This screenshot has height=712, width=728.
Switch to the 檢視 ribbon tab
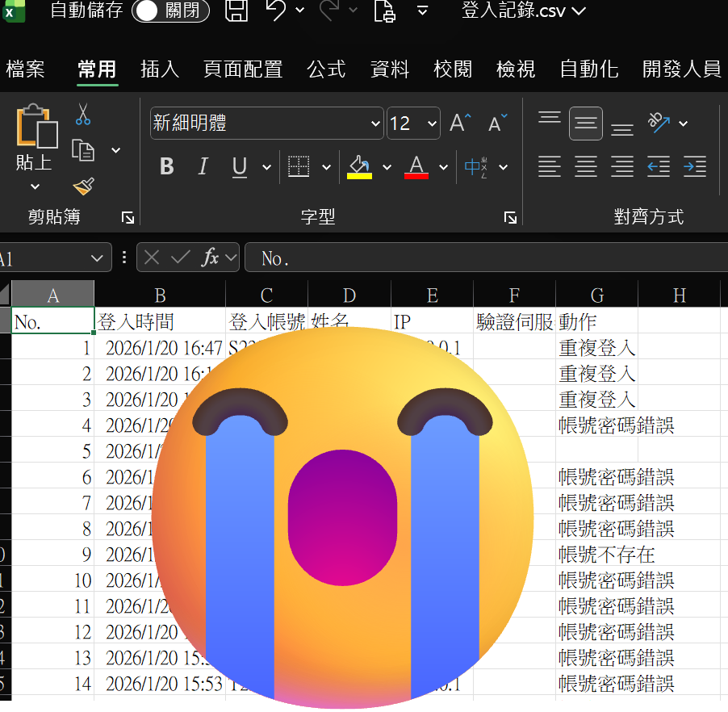pos(516,69)
